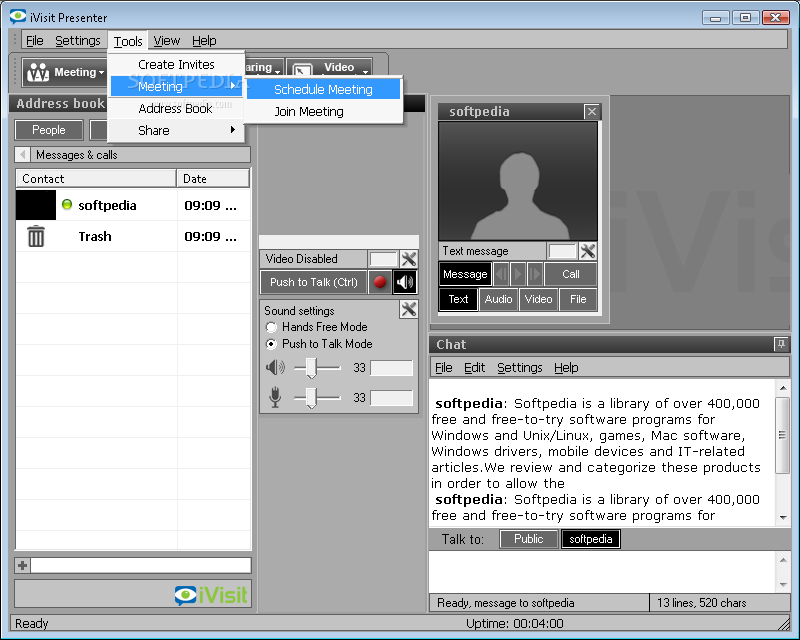Select the Trash row in contact list
The image size is (800, 640).
click(133, 236)
